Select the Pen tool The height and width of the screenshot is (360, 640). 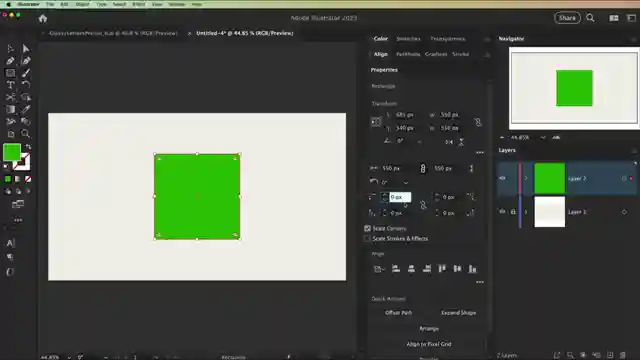pyautogui.click(x=10, y=61)
